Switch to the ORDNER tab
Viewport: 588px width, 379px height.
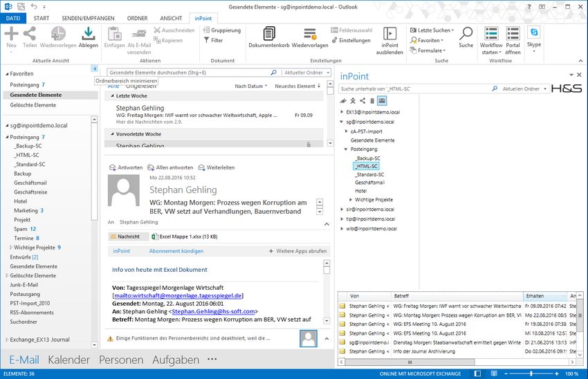click(137, 18)
